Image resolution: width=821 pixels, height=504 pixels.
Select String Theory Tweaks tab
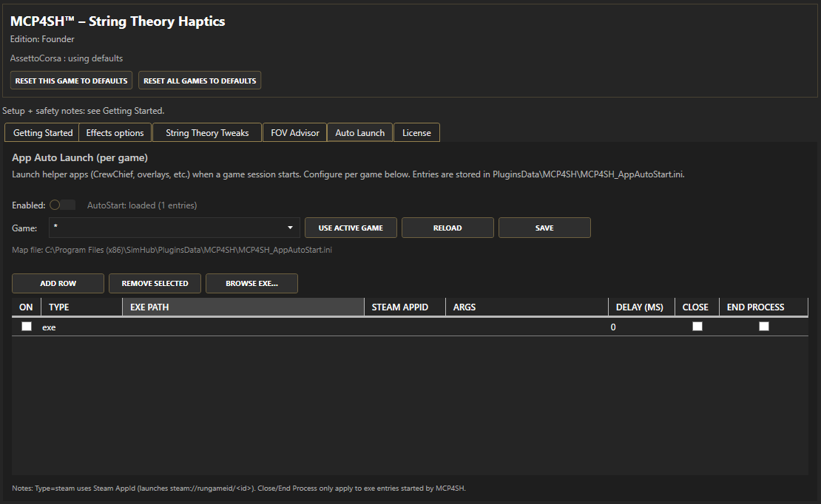[x=207, y=133]
